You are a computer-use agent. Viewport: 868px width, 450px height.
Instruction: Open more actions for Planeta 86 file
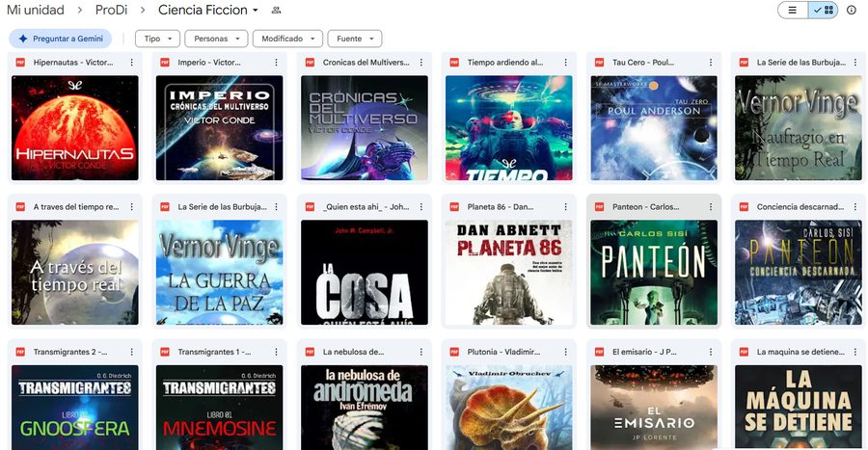pyautogui.click(x=566, y=207)
